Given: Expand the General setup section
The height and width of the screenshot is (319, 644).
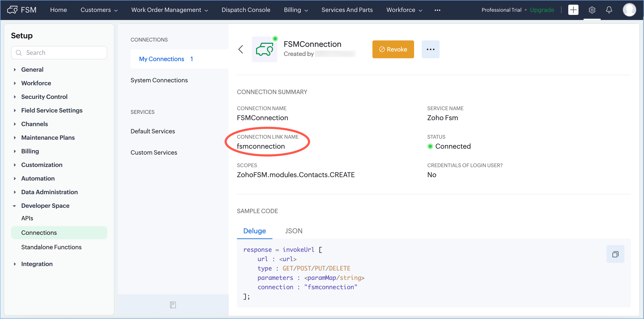Looking at the screenshot, I should tap(15, 70).
